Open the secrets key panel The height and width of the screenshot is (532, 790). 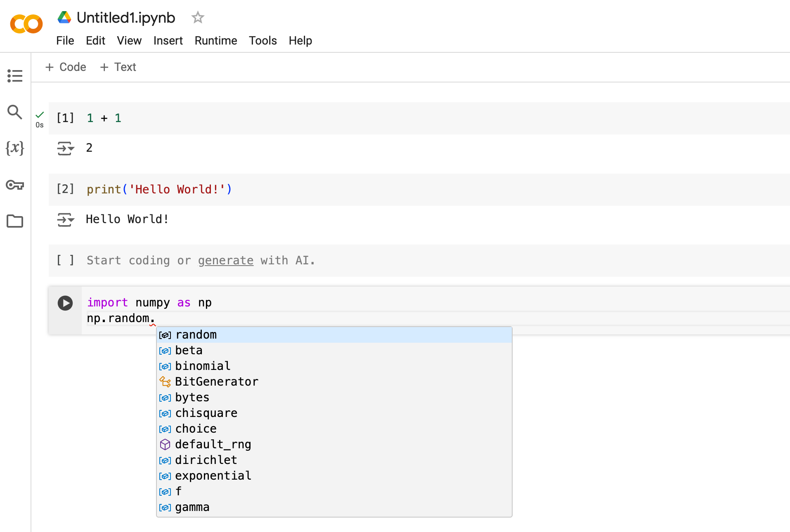tap(15, 185)
